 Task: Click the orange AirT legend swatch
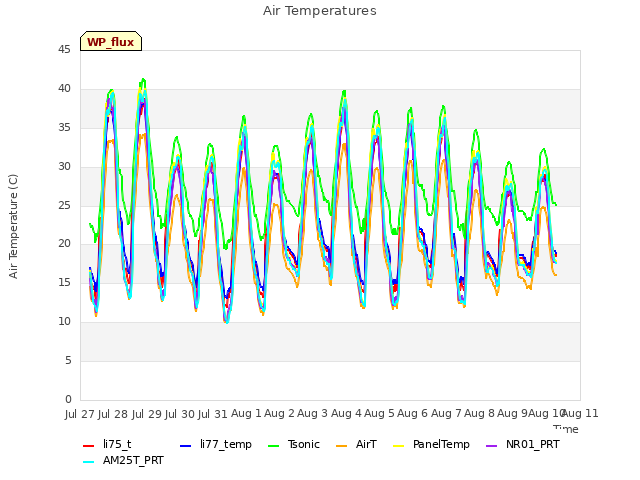tap(341, 446)
